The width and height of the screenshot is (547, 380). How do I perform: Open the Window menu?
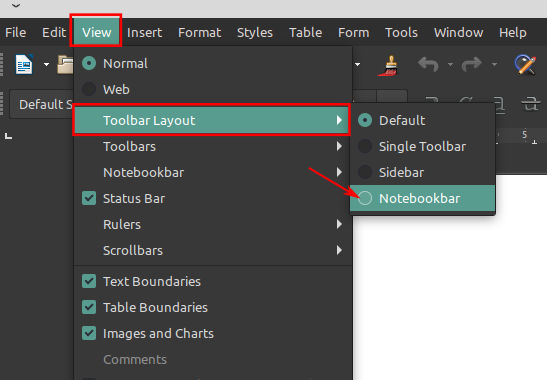[x=458, y=32]
